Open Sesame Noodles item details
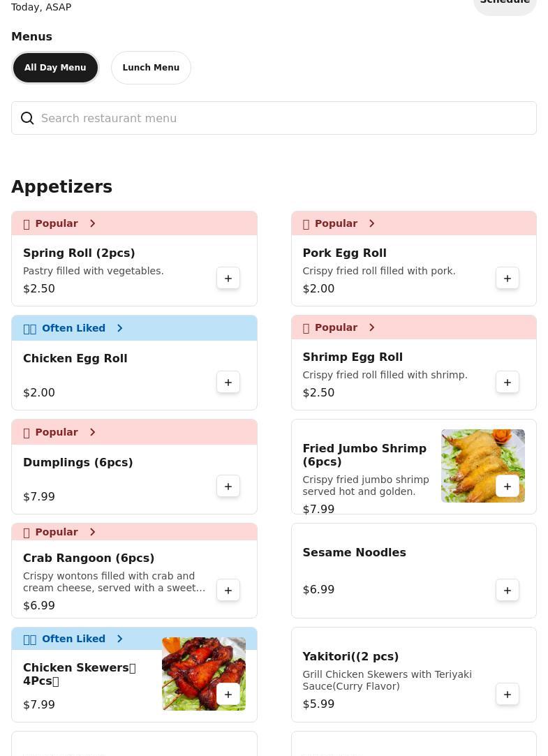The width and height of the screenshot is (548, 756). [354, 553]
